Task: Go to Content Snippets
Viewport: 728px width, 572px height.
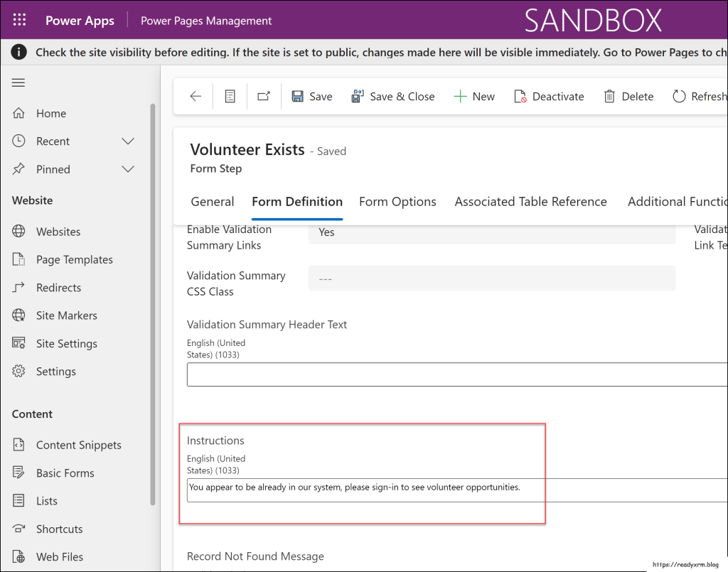Action: (x=78, y=445)
